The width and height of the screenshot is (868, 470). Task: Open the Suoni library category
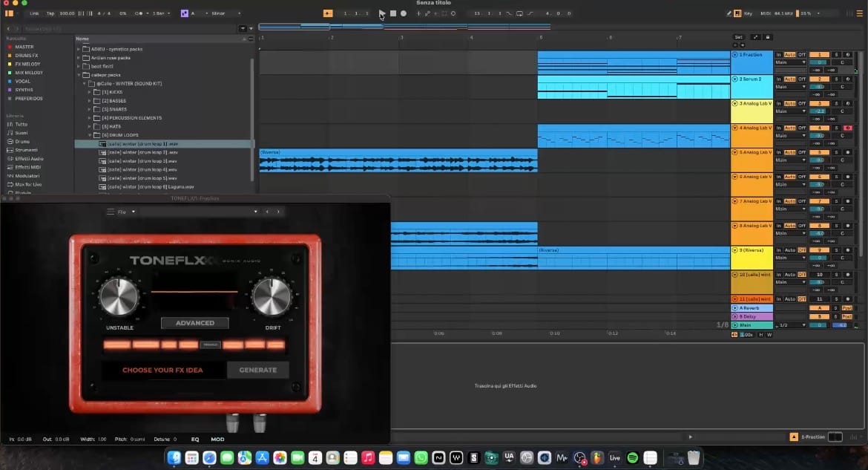tap(21, 133)
